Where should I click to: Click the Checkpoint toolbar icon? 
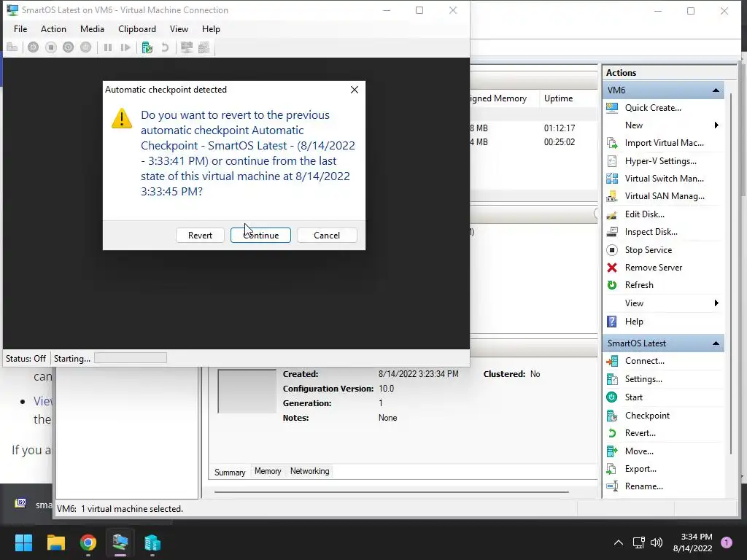coord(147,47)
